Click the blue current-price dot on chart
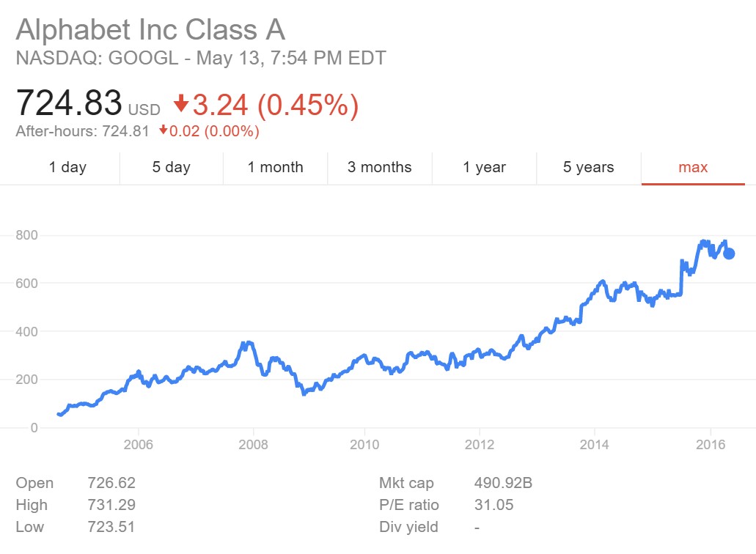 click(x=729, y=254)
